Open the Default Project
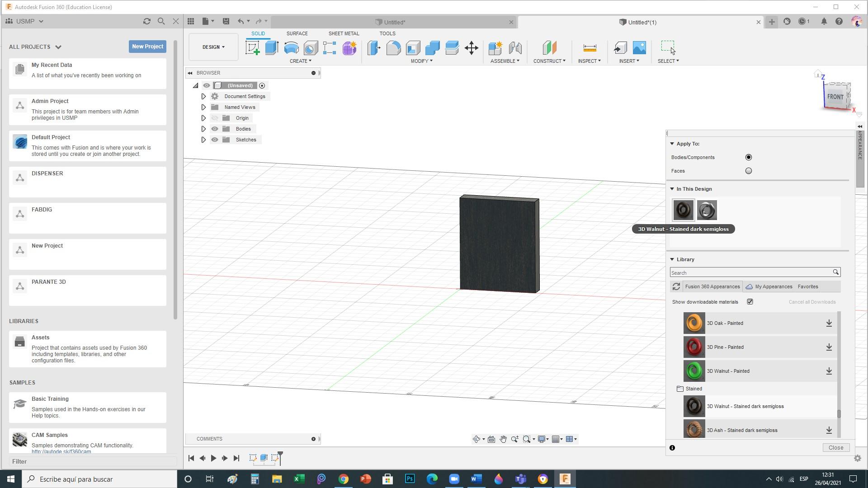Viewport: 868px width, 488px height. pos(88,146)
